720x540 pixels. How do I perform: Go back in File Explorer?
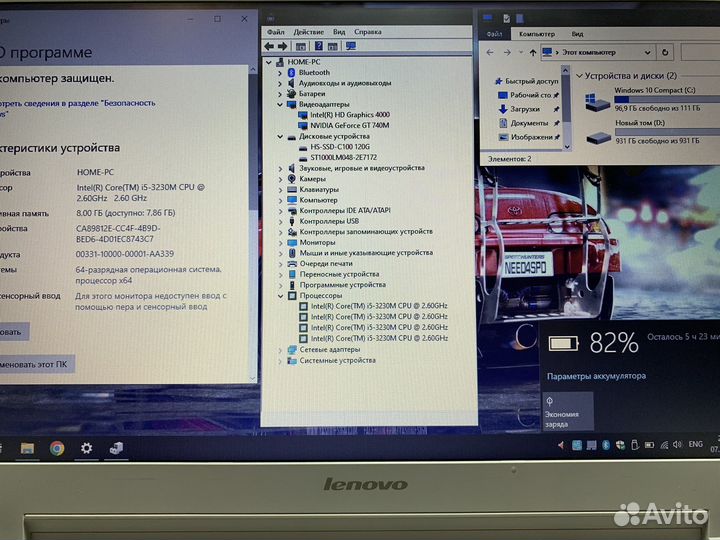pos(490,53)
